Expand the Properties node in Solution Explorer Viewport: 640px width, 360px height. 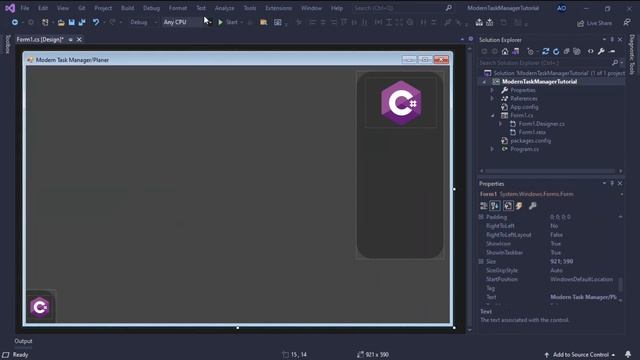492,90
